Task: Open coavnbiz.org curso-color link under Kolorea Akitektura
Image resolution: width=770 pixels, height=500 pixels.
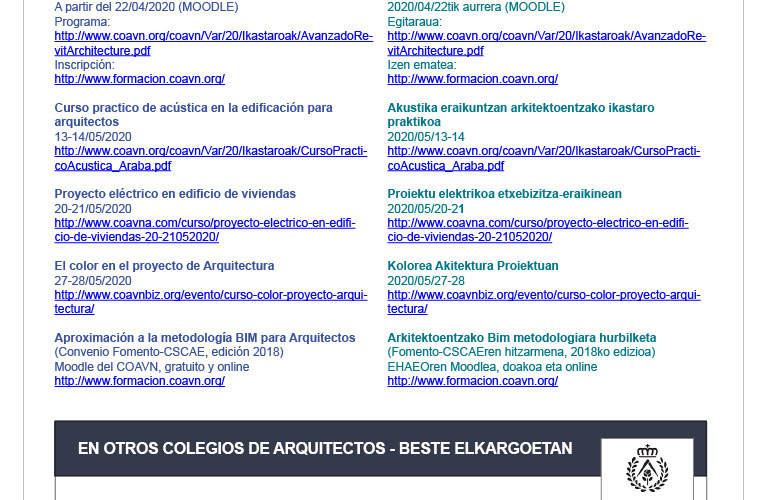Action: [544, 302]
